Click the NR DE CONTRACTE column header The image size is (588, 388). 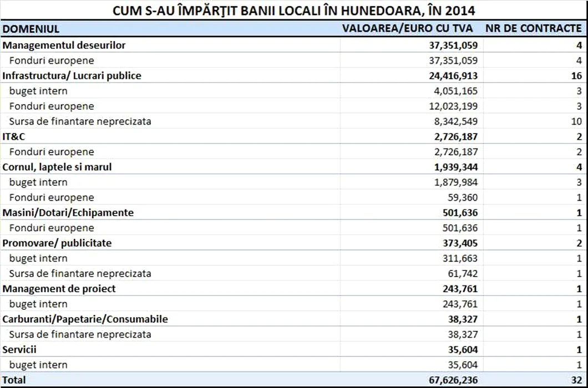point(533,29)
